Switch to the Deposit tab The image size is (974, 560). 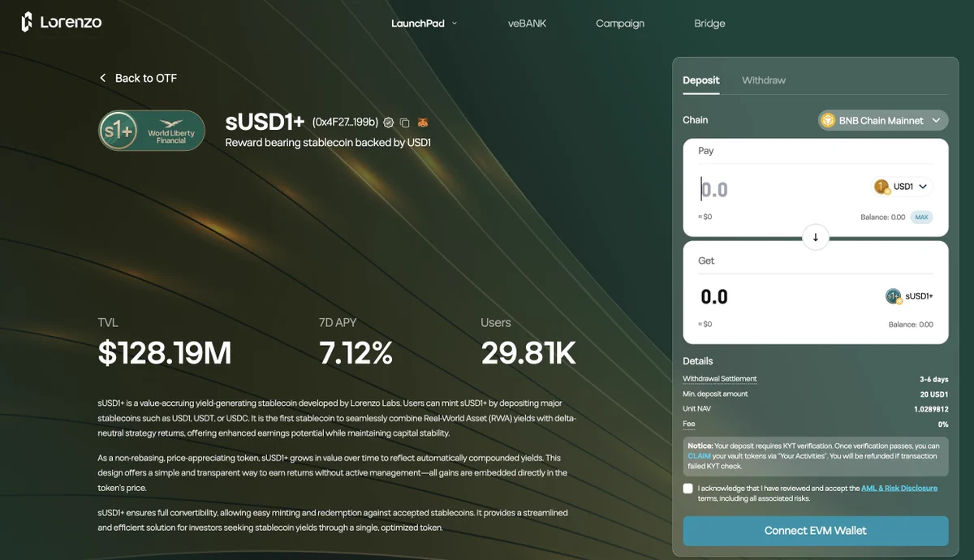(701, 80)
